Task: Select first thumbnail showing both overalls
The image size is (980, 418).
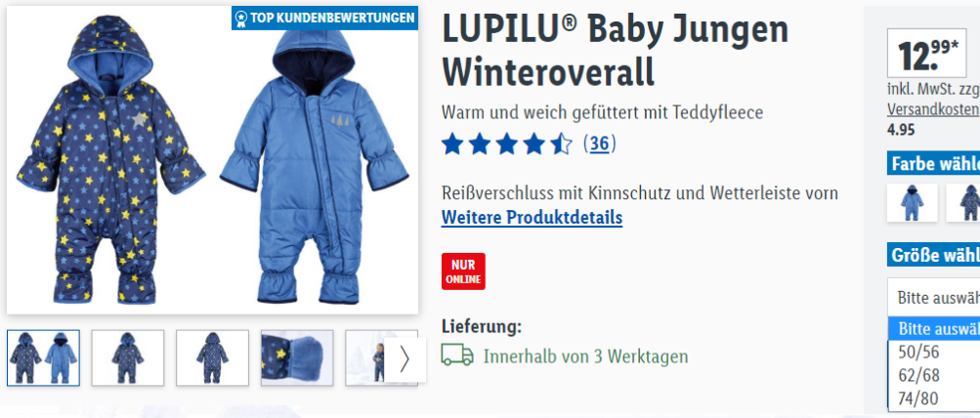Action: (44, 358)
